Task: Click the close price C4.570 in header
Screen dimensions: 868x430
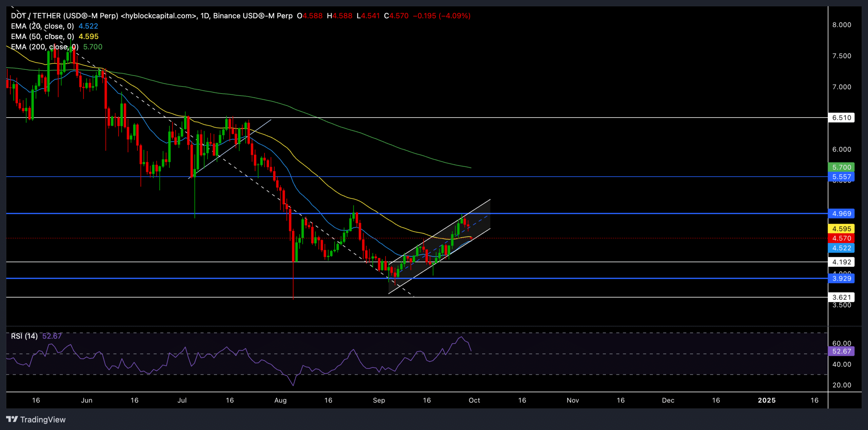Action: pos(396,16)
